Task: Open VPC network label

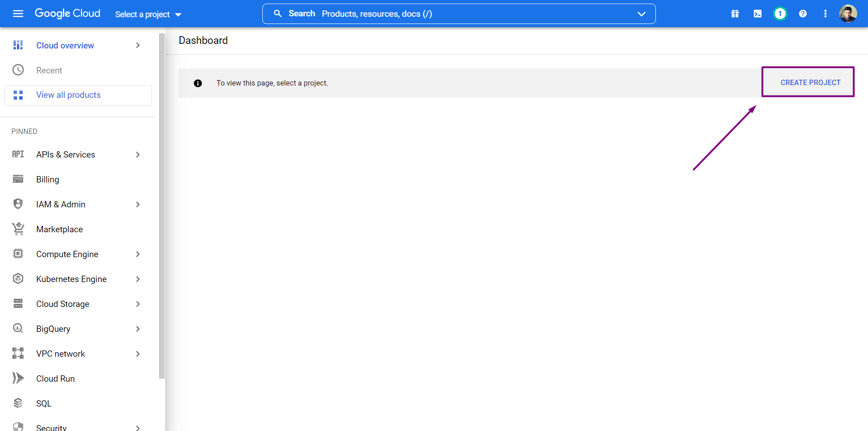Action: click(61, 354)
